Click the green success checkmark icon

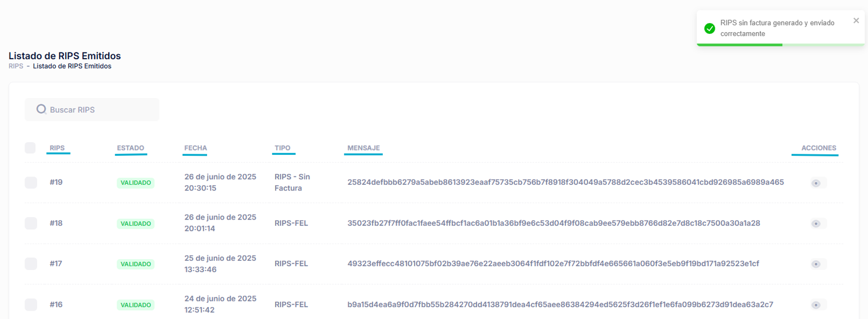(x=709, y=28)
